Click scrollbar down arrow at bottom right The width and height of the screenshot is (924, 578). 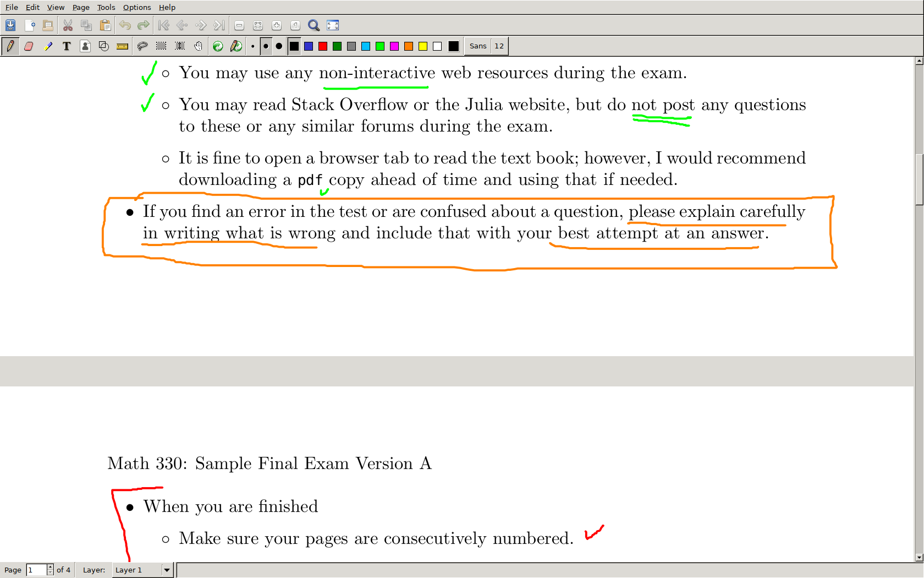919,557
